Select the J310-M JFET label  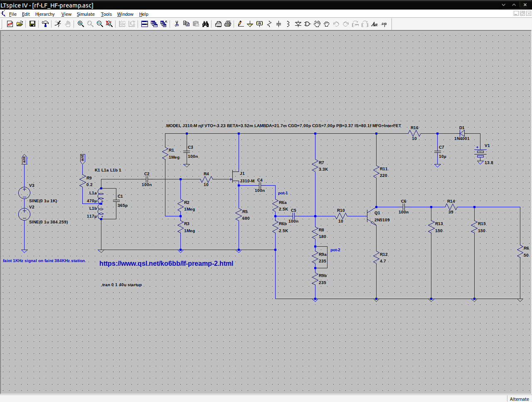pyautogui.click(x=247, y=181)
